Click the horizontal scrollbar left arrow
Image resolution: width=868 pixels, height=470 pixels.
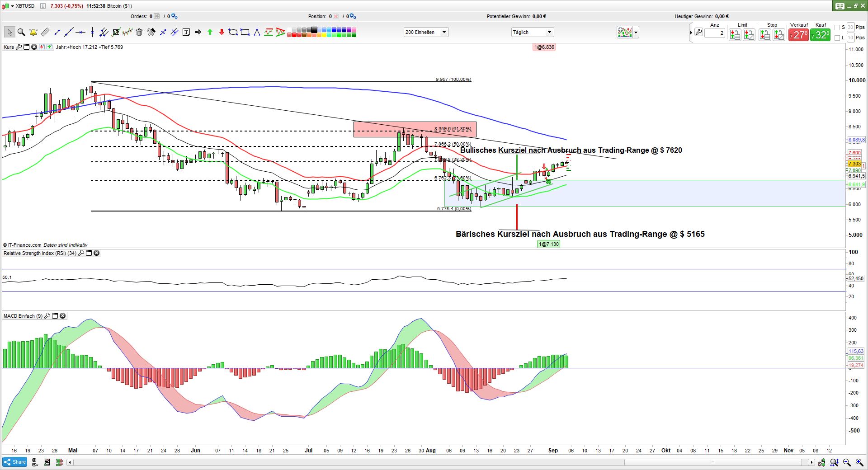pyautogui.click(x=70, y=462)
